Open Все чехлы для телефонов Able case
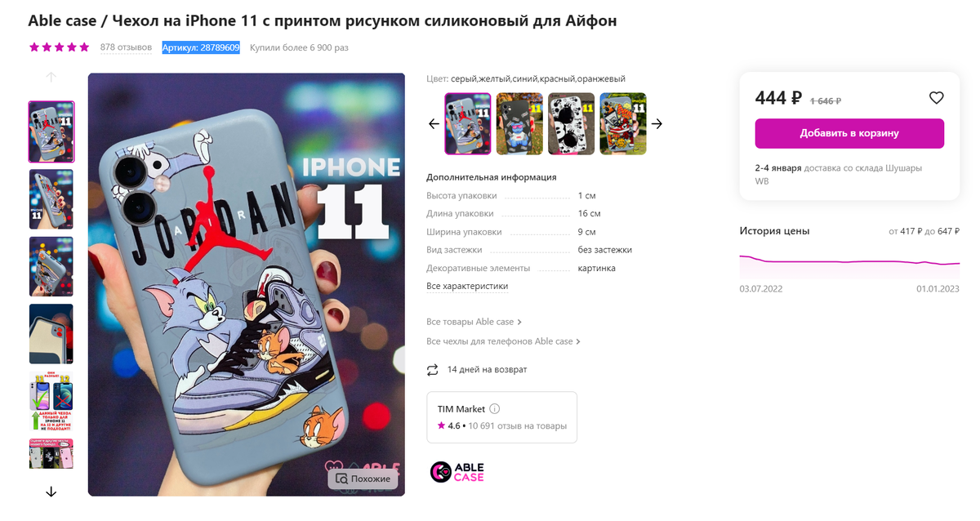The image size is (980, 521). [503, 341]
